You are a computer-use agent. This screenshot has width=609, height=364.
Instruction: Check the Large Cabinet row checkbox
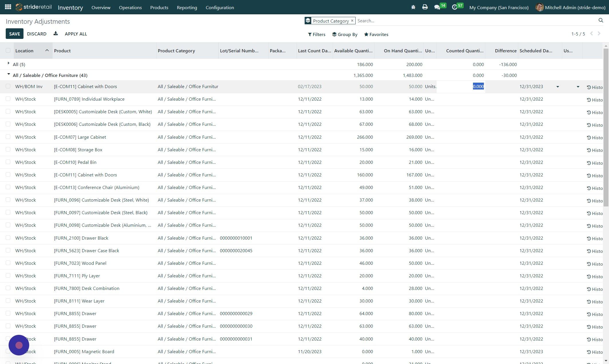(x=8, y=137)
